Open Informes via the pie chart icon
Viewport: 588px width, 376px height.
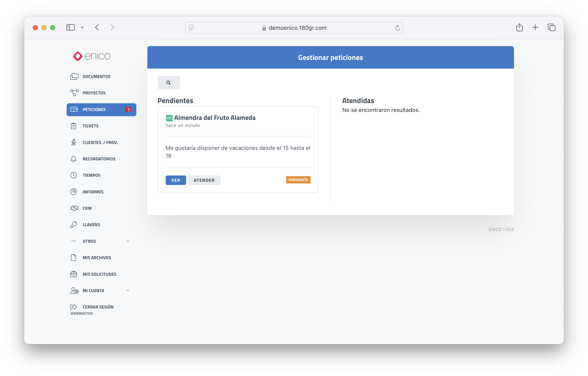pyautogui.click(x=74, y=192)
